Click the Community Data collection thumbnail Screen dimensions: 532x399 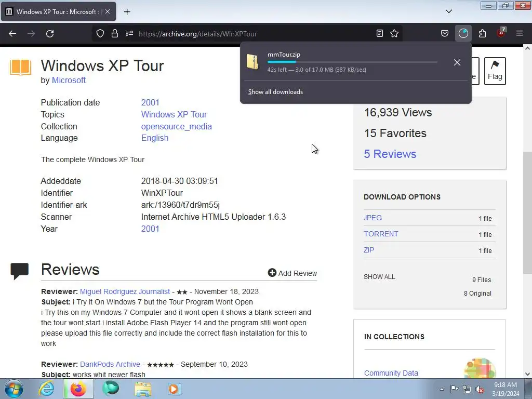(x=480, y=368)
